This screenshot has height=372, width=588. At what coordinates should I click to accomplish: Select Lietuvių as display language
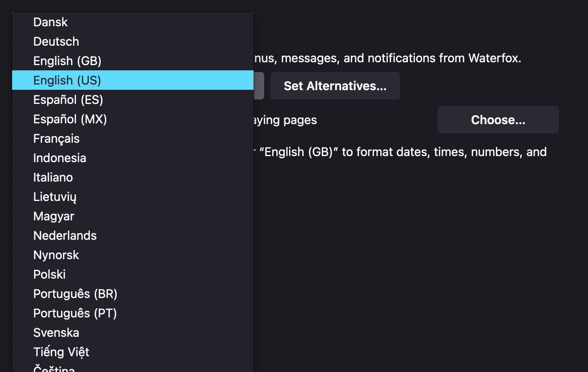pyautogui.click(x=55, y=197)
